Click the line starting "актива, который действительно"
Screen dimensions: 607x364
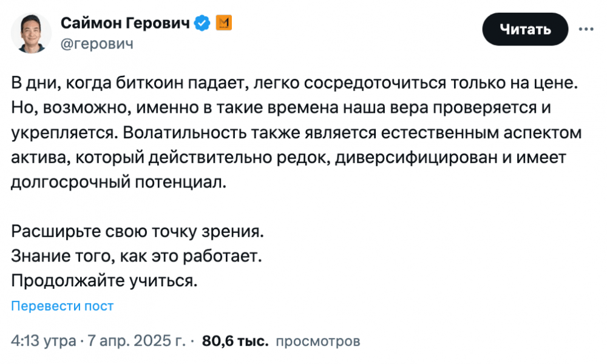(x=288, y=157)
